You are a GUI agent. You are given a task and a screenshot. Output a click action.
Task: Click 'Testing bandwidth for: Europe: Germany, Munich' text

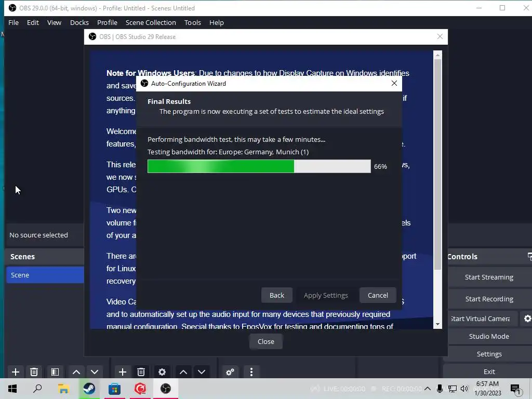228,152
